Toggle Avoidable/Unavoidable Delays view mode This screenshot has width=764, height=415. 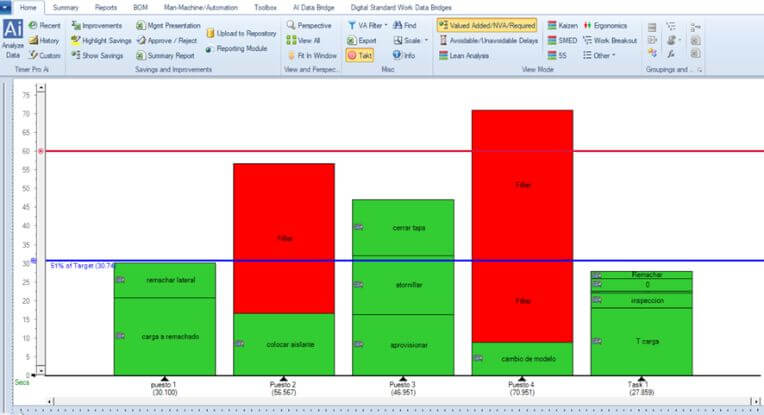pyautogui.click(x=489, y=40)
